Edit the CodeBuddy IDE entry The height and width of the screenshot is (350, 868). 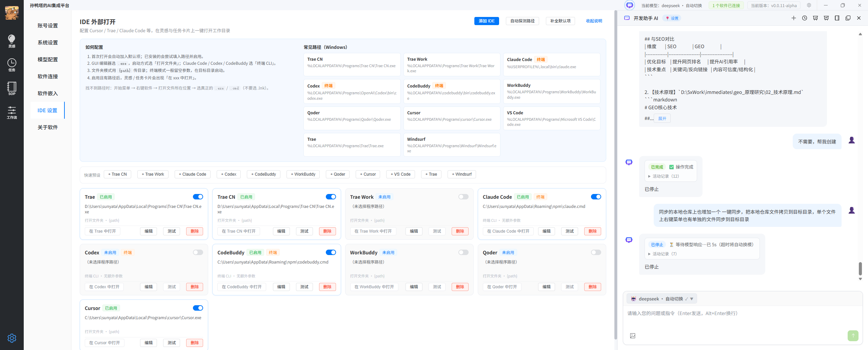click(281, 287)
